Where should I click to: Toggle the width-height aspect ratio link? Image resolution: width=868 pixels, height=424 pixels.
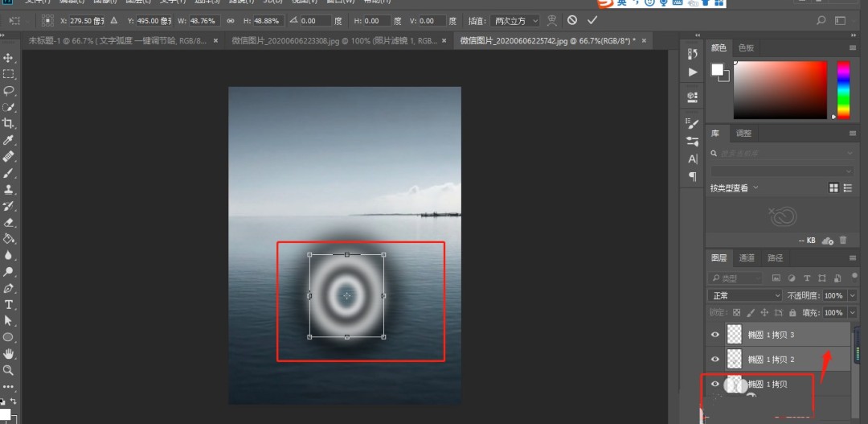pyautogui.click(x=231, y=20)
